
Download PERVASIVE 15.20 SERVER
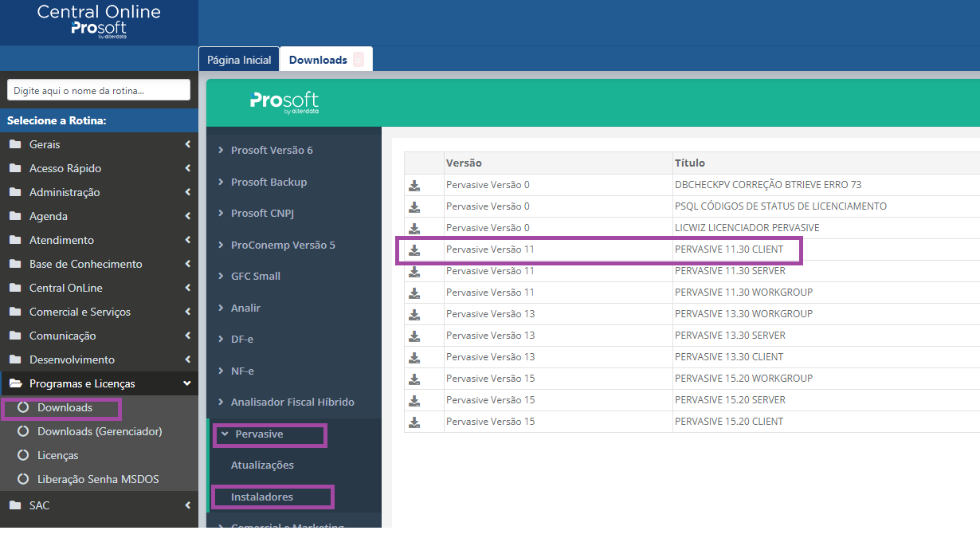pos(414,400)
